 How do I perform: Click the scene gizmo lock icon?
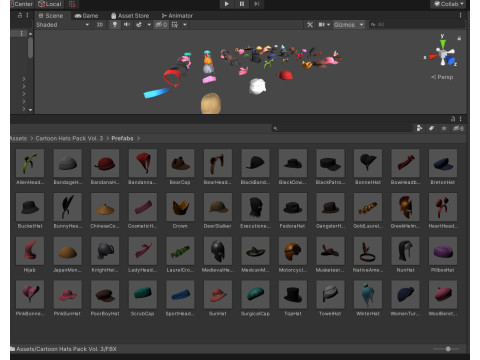click(459, 38)
